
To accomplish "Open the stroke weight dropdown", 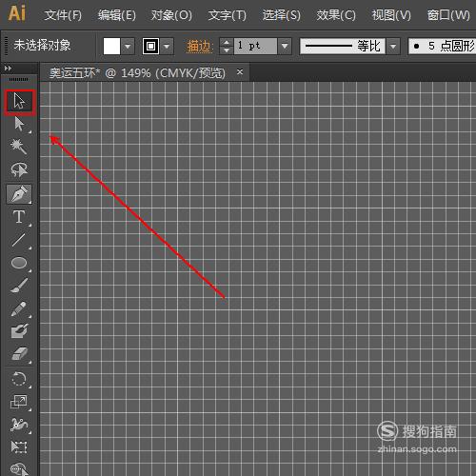I will pyautogui.click(x=285, y=47).
